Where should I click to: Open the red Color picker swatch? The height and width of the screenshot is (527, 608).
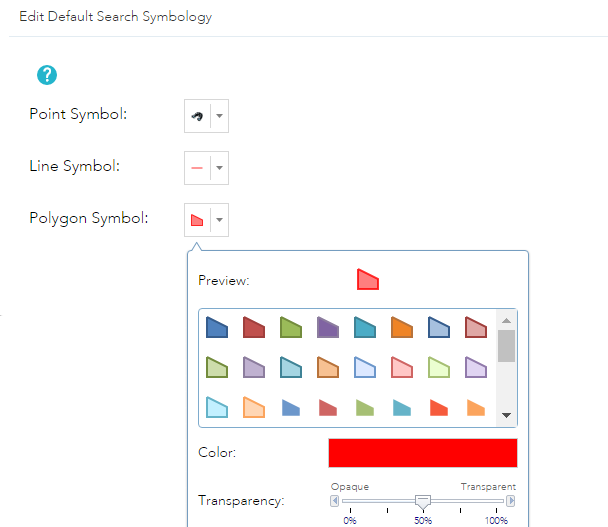tap(423, 453)
